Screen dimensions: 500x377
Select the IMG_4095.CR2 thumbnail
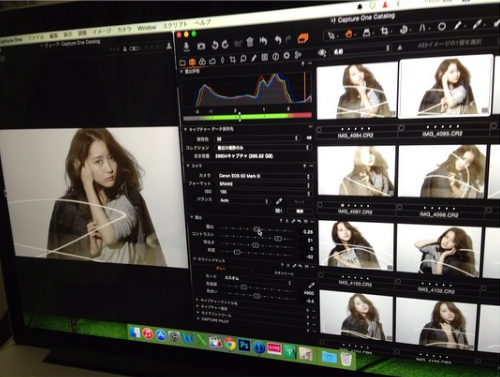click(x=446, y=86)
